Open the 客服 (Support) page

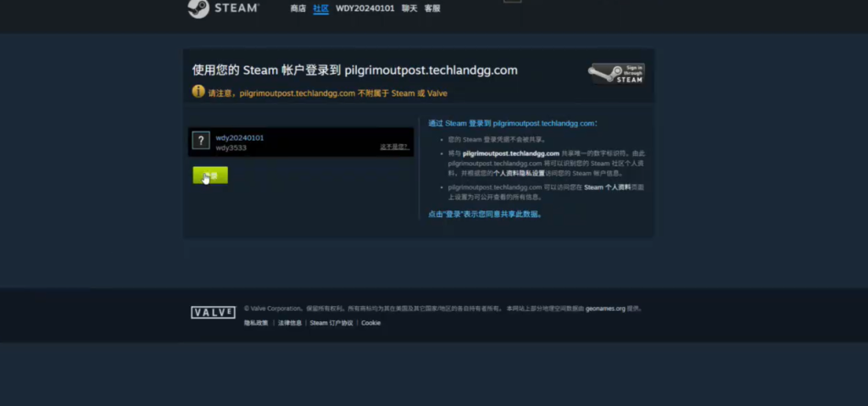coord(432,8)
